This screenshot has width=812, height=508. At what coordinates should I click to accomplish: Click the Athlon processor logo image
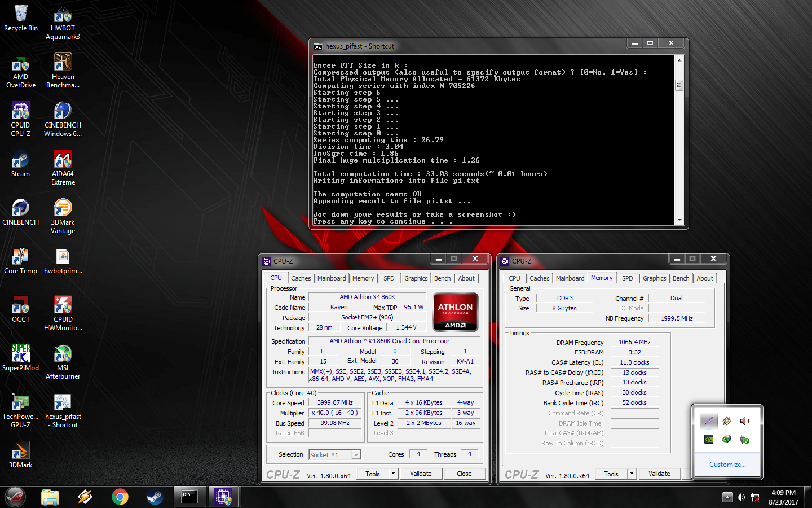tap(455, 312)
